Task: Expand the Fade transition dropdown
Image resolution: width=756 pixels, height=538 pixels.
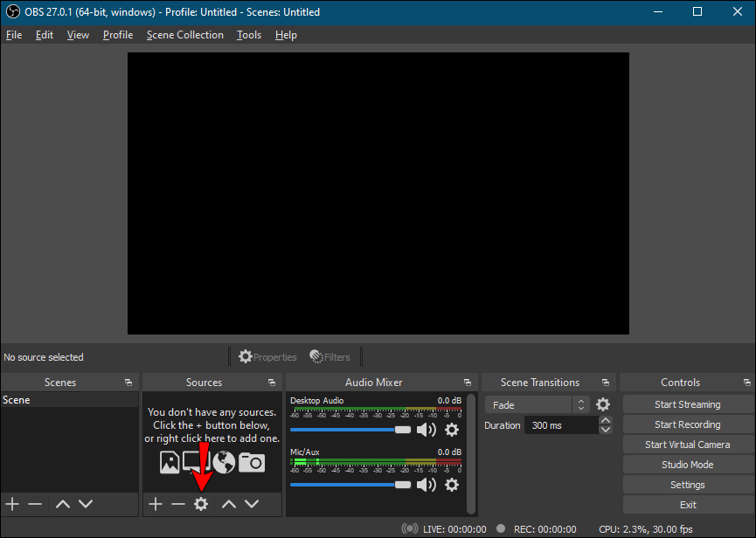Action: pos(581,405)
